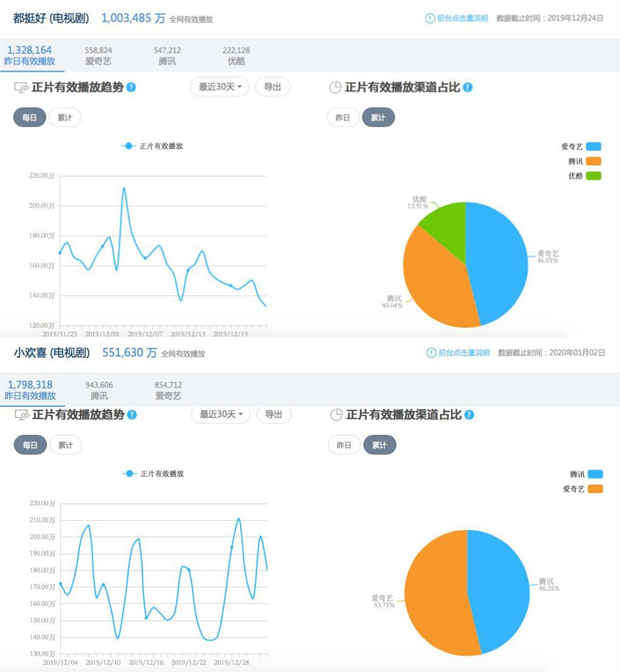Open the 最近30天 date range dropdown for 都挺好

click(219, 87)
